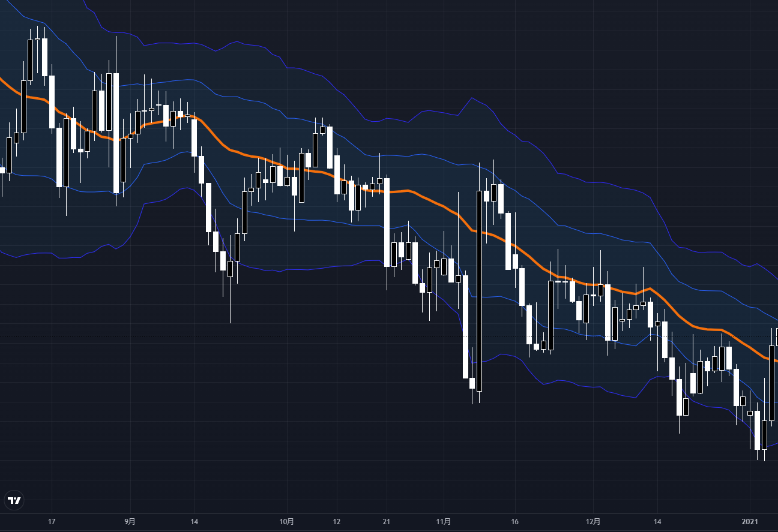778x532 pixels.
Task: Click the 21 date label on the time axis
Action: click(386, 521)
